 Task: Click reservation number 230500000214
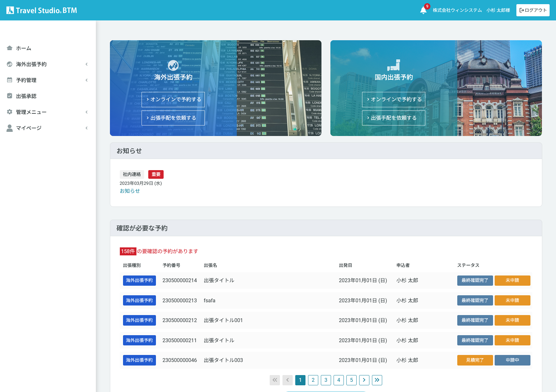coord(180,280)
